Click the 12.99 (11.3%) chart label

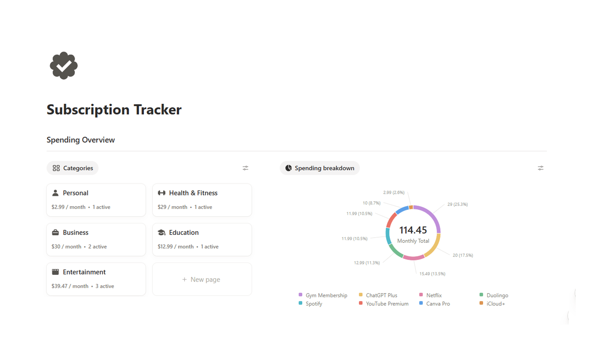[367, 263]
